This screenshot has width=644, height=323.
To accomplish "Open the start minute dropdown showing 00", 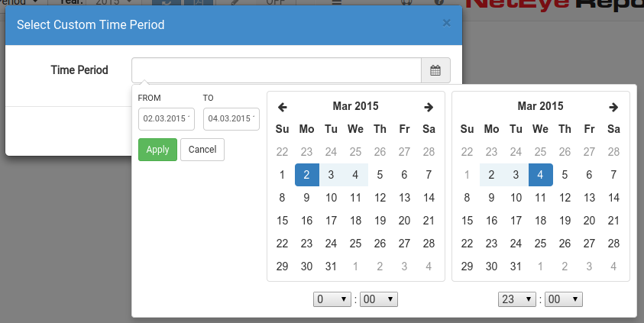I will click(379, 299).
